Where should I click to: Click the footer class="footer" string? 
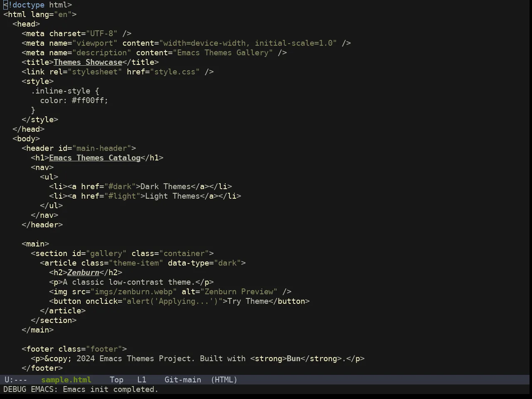(104, 349)
